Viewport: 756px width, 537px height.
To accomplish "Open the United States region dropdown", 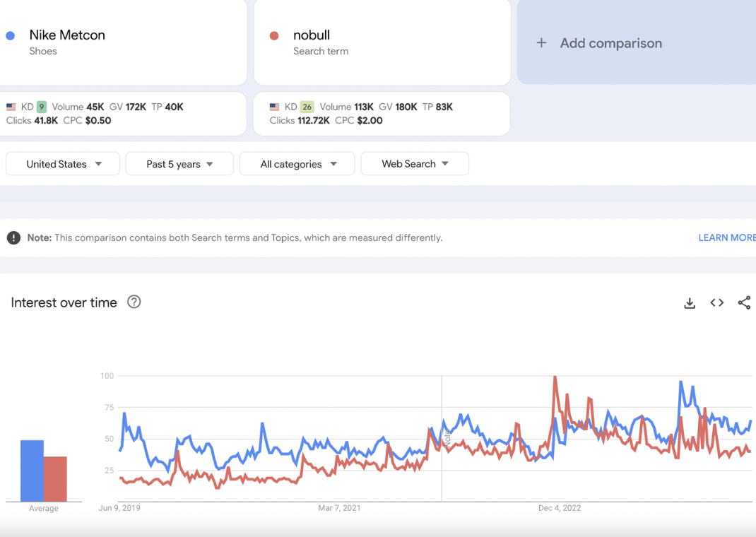I will coord(63,164).
